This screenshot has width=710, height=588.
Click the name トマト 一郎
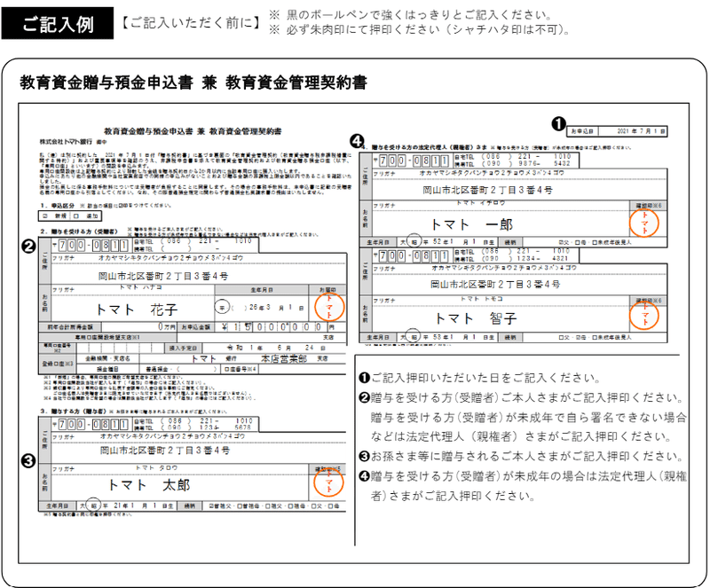pos(471,224)
